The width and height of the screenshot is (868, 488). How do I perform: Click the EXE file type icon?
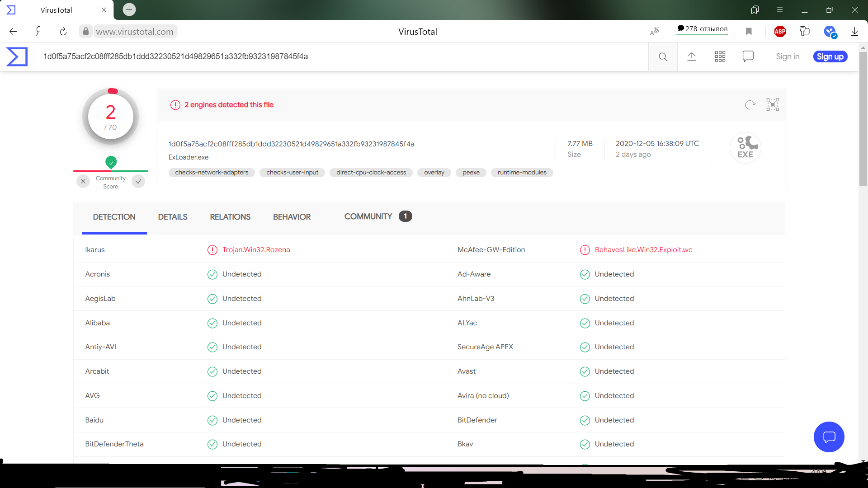pyautogui.click(x=745, y=148)
